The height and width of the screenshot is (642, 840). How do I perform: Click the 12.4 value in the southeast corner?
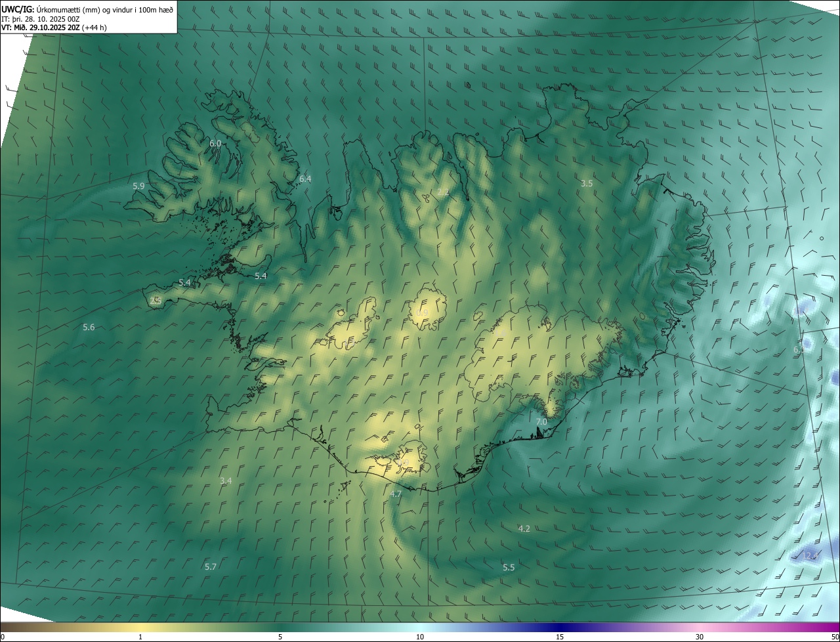coord(810,555)
